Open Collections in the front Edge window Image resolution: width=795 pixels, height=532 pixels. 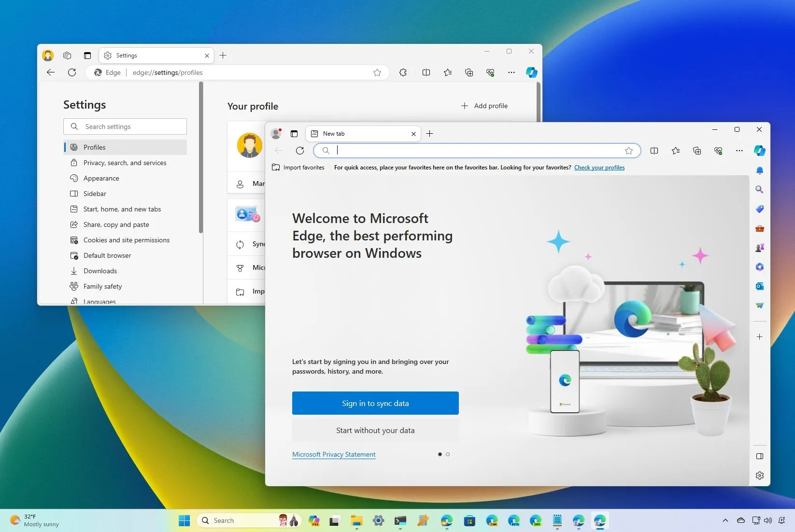click(x=696, y=151)
